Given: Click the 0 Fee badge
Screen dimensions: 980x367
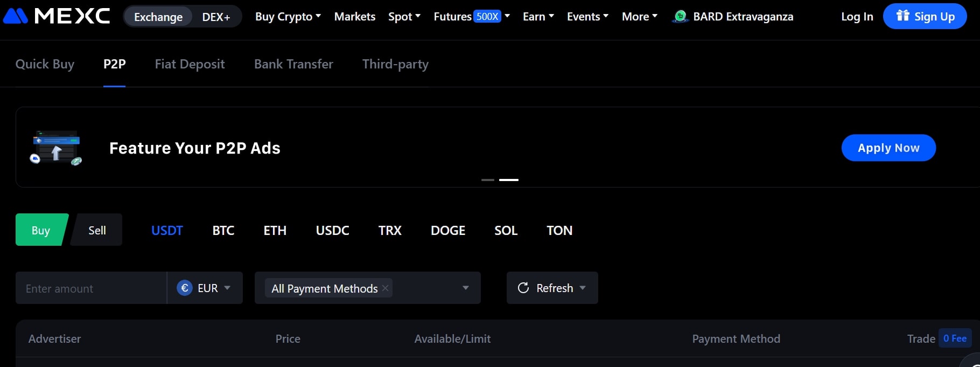Looking at the screenshot, I should pyautogui.click(x=955, y=338).
